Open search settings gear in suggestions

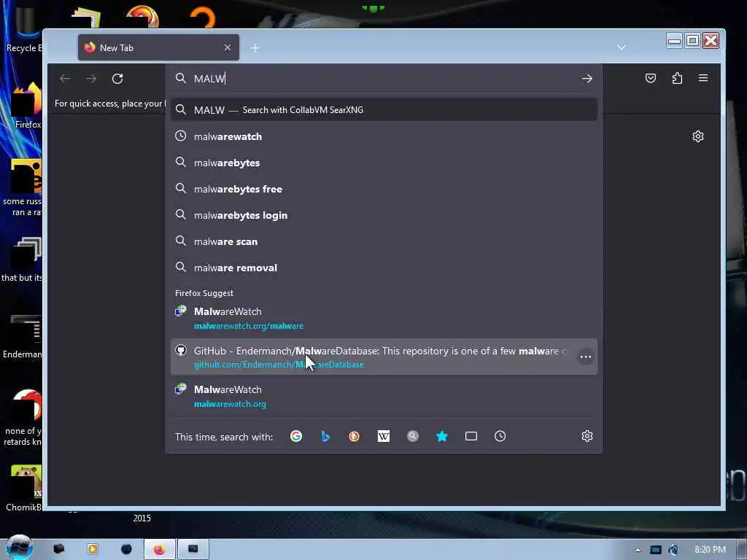(x=587, y=436)
